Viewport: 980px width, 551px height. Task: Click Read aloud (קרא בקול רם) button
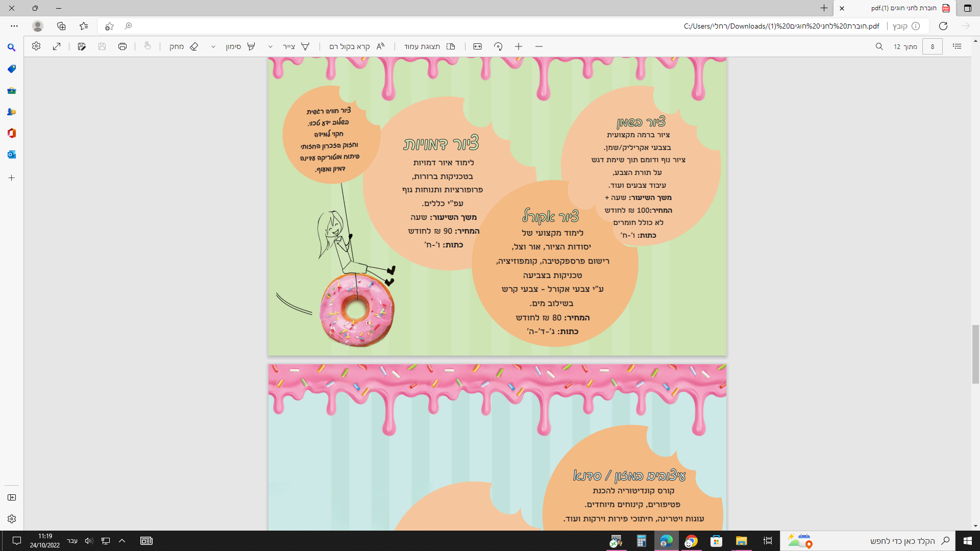[357, 46]
